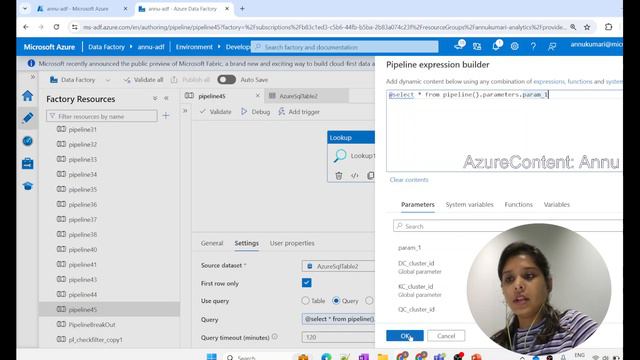Viewport: 640px width, 360px height.
Task: Open the header icon left of switch Data Factory
Action: pyautogui.click(x=459, y=46)
